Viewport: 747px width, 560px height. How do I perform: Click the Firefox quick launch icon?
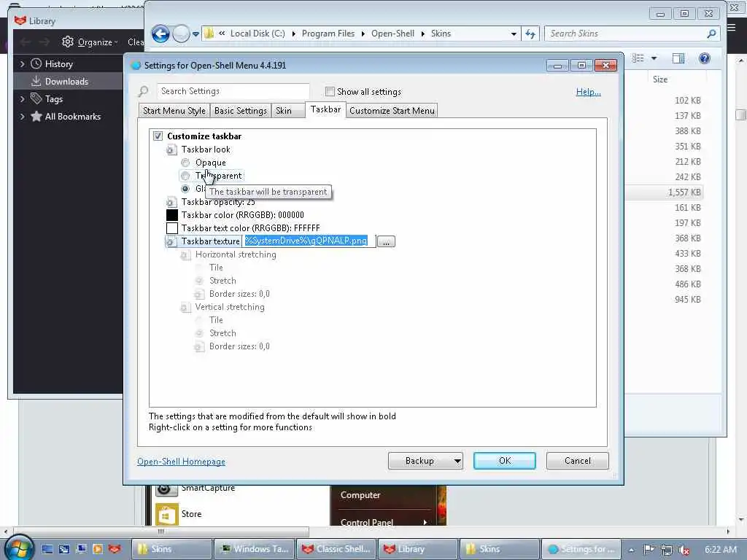pos(115,549)
